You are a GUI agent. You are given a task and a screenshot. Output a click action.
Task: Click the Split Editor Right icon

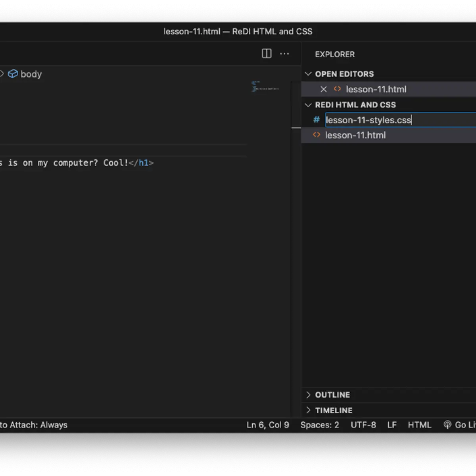(267, 54)
